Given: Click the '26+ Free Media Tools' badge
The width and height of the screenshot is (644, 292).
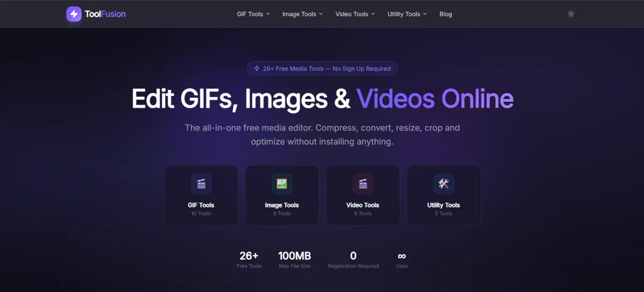Looking at the screenshot, I should click(323, 69).
